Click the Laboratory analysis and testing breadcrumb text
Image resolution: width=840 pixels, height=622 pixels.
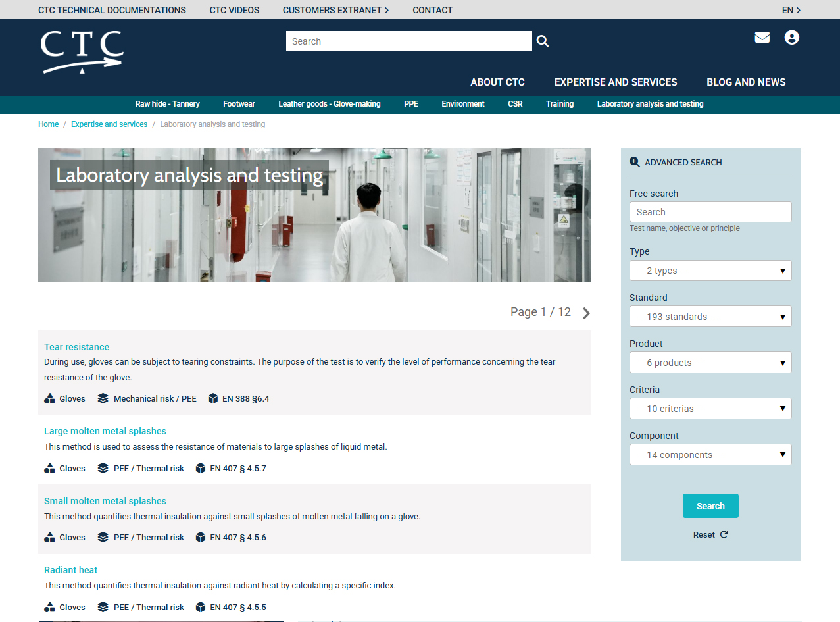[x=212, y=124]
